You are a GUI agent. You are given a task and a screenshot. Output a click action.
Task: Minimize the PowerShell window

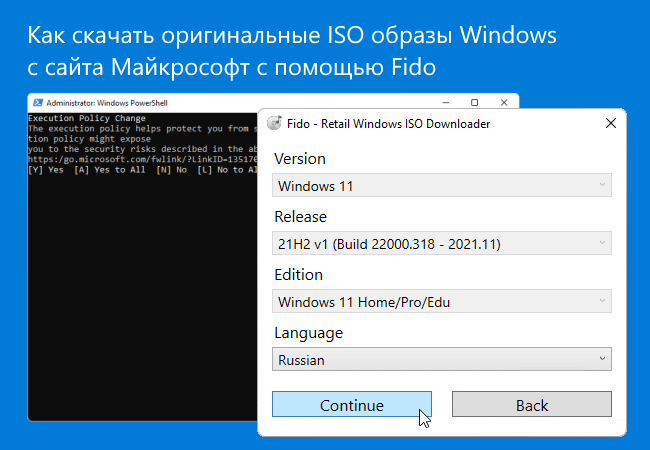tap(446, 103)
